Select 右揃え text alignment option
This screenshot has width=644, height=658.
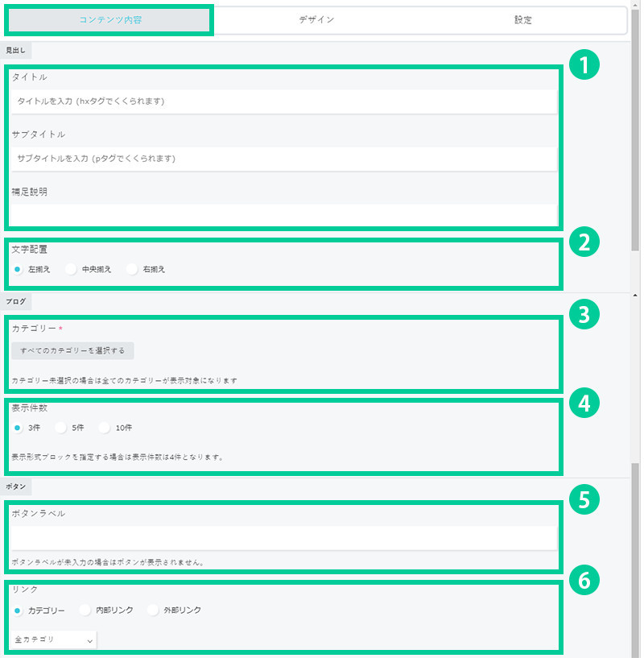[133, 269]
